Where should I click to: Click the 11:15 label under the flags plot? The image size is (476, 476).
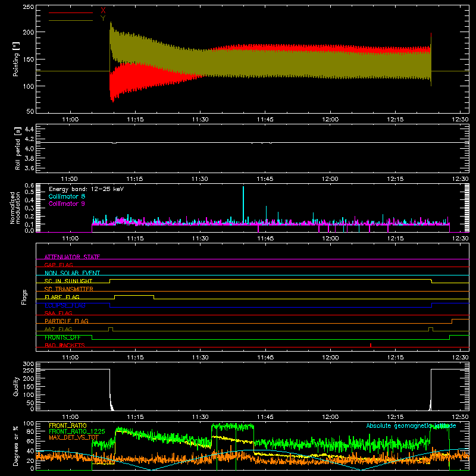(135, 358)
